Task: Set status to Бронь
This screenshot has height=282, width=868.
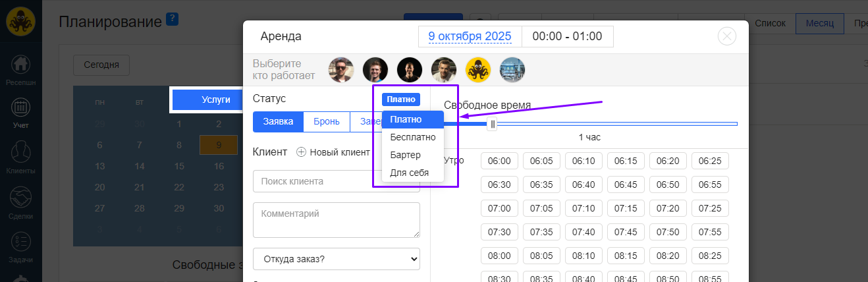Action: coord(327,122)
